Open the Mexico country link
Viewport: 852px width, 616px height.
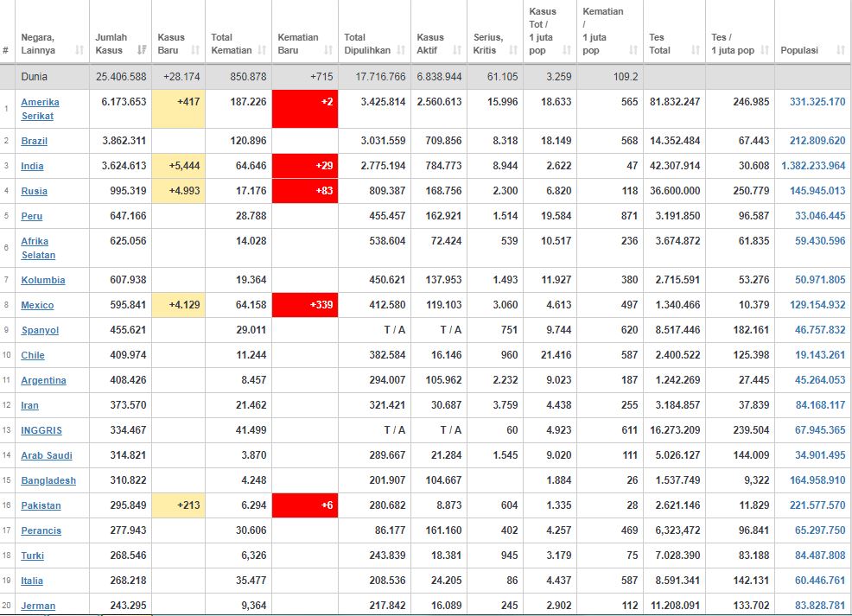tap(37, 305)
